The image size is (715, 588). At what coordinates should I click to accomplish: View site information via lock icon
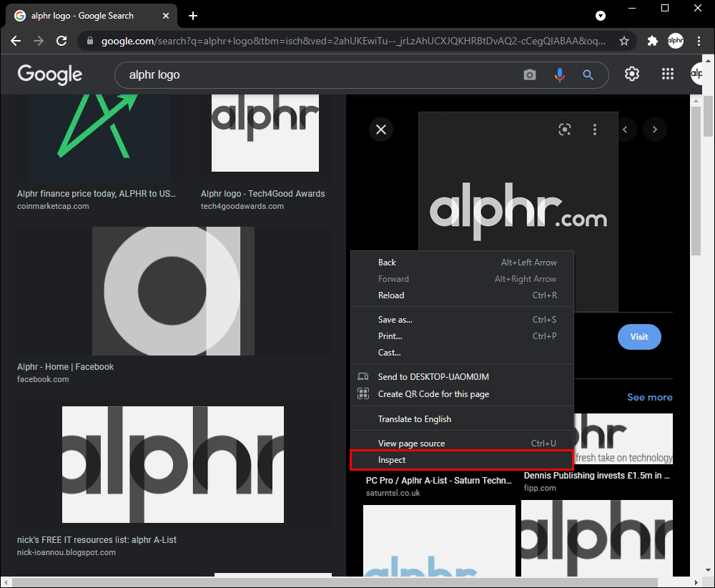tap(90, 41)
